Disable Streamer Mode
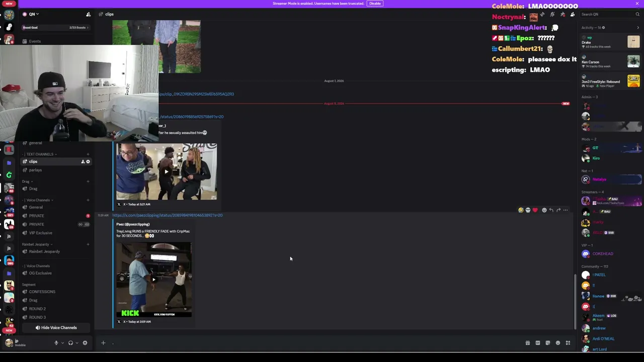Viewport: 644px width, 362px height. click(x=375, y=4)
